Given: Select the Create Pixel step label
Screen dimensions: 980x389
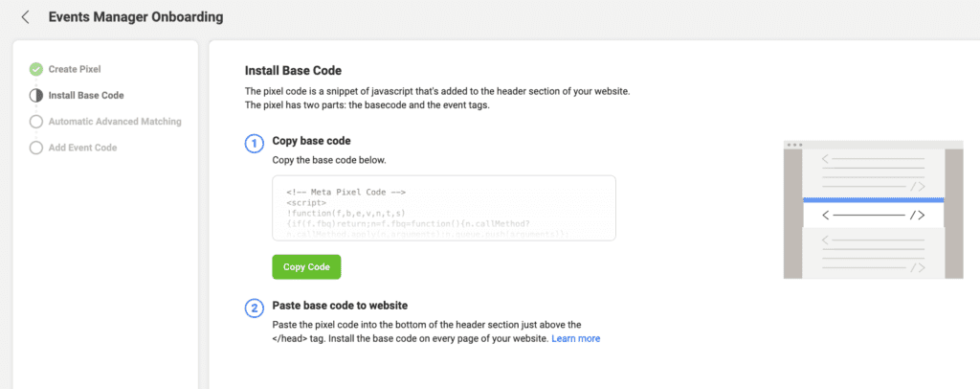Looking at the screenshot, I should click(x=75, y=69).
